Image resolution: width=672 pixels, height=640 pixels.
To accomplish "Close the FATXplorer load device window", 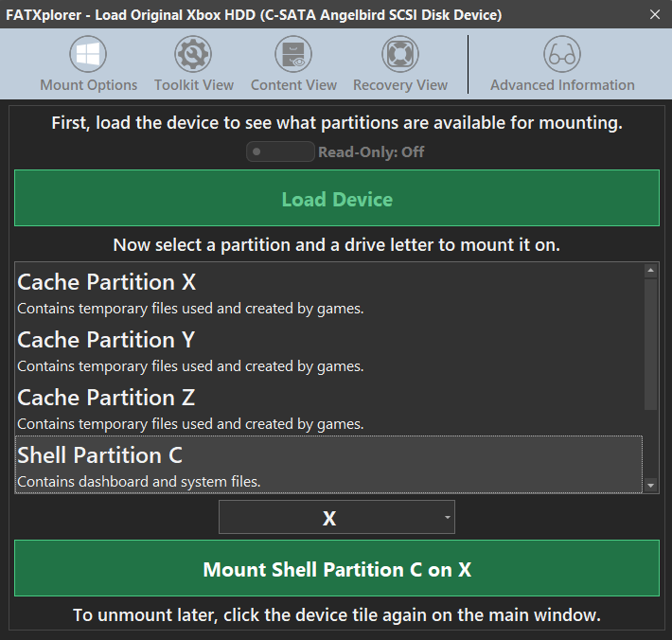I will point(655,14).
